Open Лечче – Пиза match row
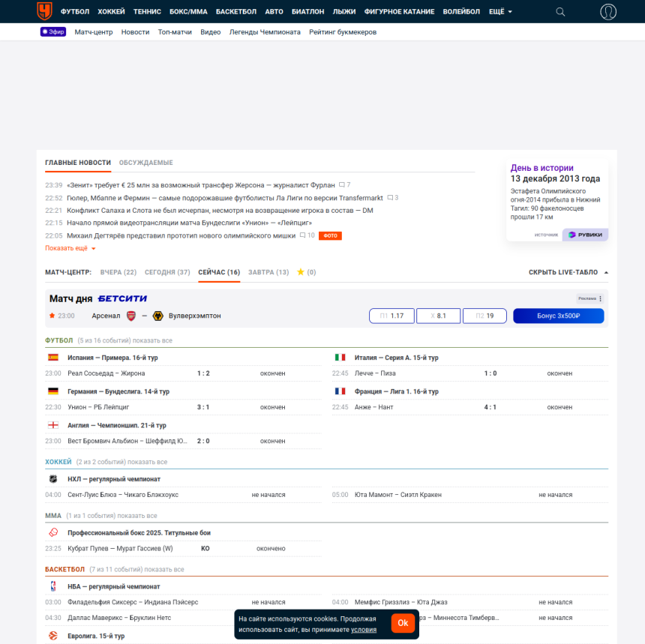This screenshot has width=645, height=644. 470,373
